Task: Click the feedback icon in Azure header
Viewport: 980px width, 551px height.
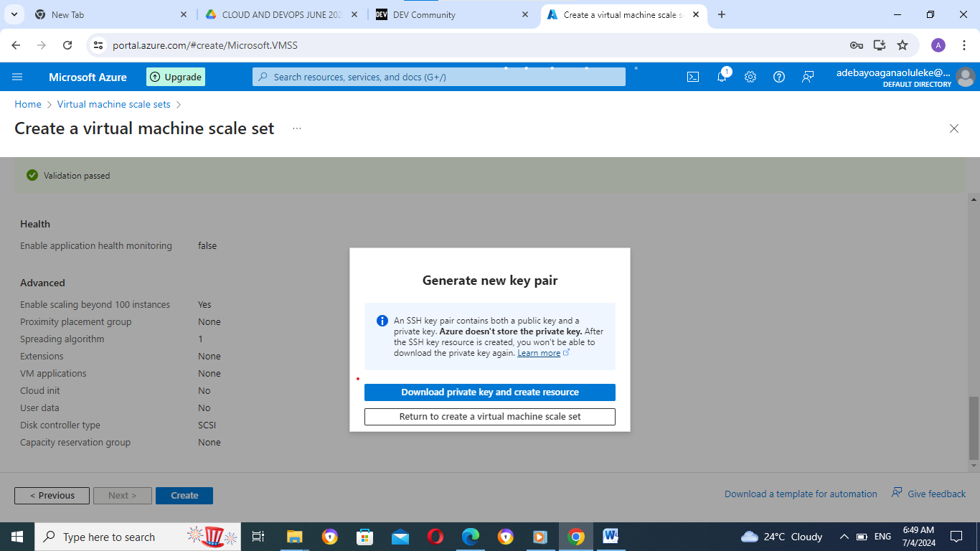Action: (x=808, y=77)
